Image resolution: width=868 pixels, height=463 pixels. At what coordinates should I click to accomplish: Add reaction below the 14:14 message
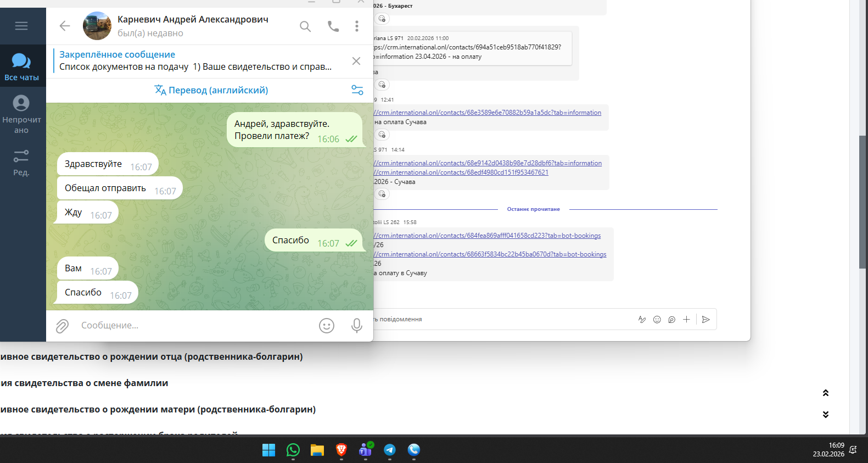[382, 194]
